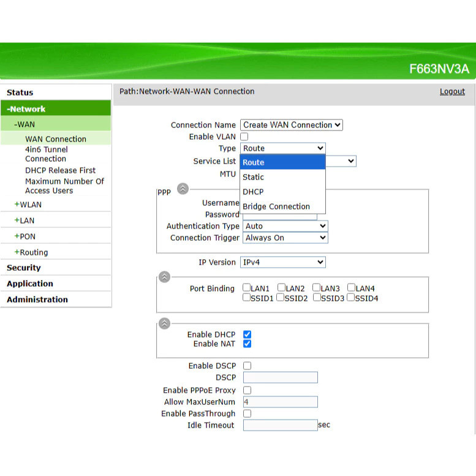Collapse the DHCP and NAT section chevron
Image resolution: width=476 pixels, height=476 pixels.
[164, 323]
